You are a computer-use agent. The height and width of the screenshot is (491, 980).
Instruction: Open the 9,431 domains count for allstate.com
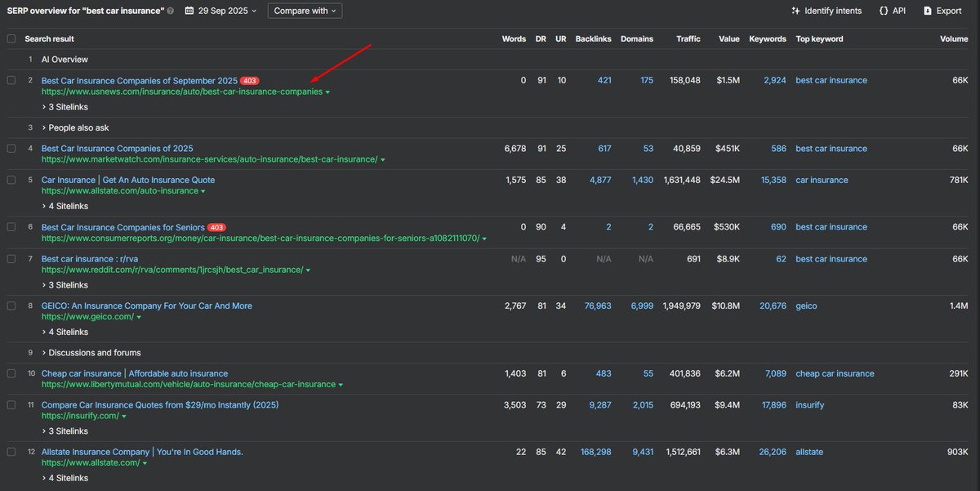pyautogui.click(x=642, y=452)
